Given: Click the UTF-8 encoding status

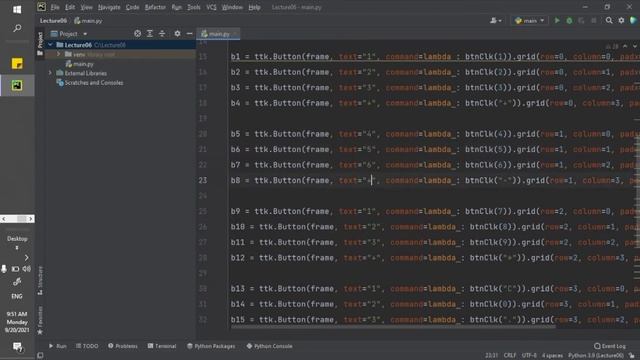Looking at the screenshot, I should coord(529,356).
